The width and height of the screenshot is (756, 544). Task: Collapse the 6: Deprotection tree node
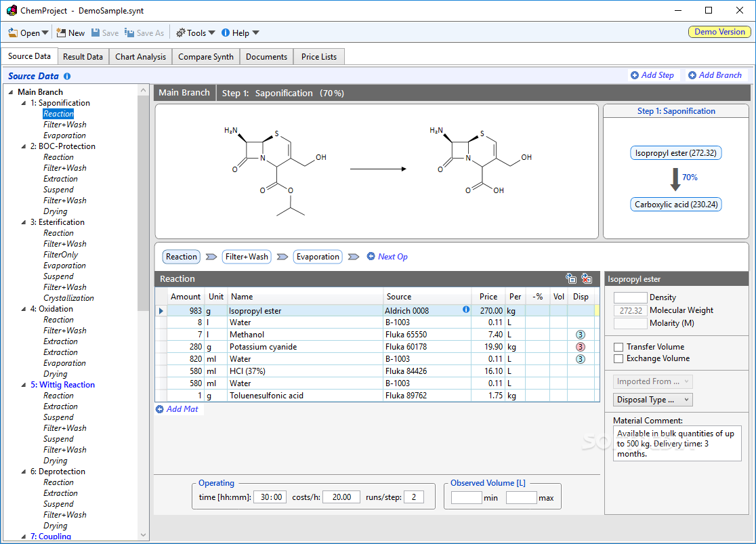pos(24,472)
